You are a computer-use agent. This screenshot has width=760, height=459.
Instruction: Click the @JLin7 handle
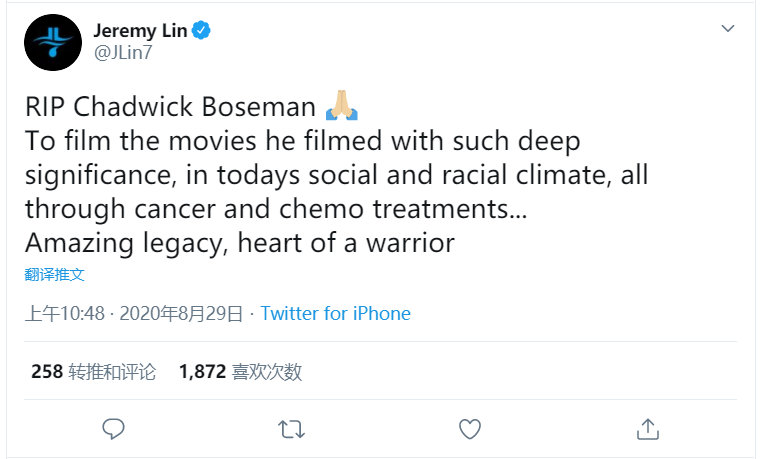[x=123, y=52]
